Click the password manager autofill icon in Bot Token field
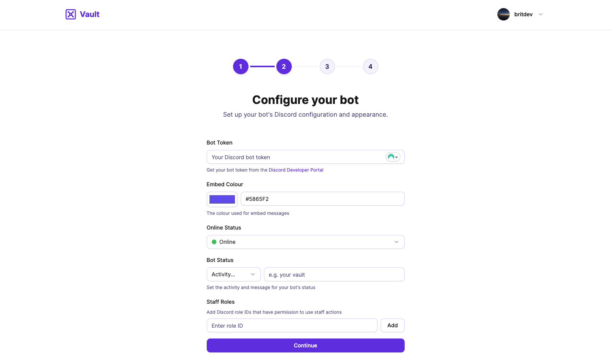This screenshot has width=611, height=364. pos(391,157)
